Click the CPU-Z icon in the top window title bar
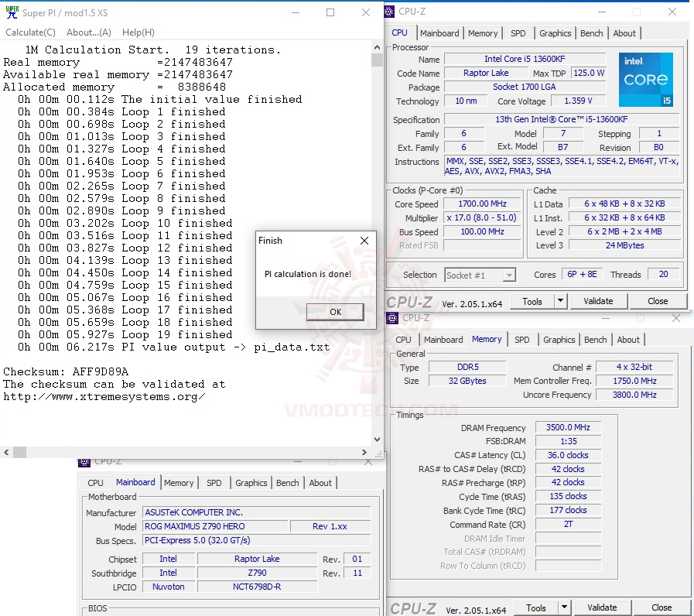Screen dimensions: 694x616 pyautogui.click(x=389, y=11)
